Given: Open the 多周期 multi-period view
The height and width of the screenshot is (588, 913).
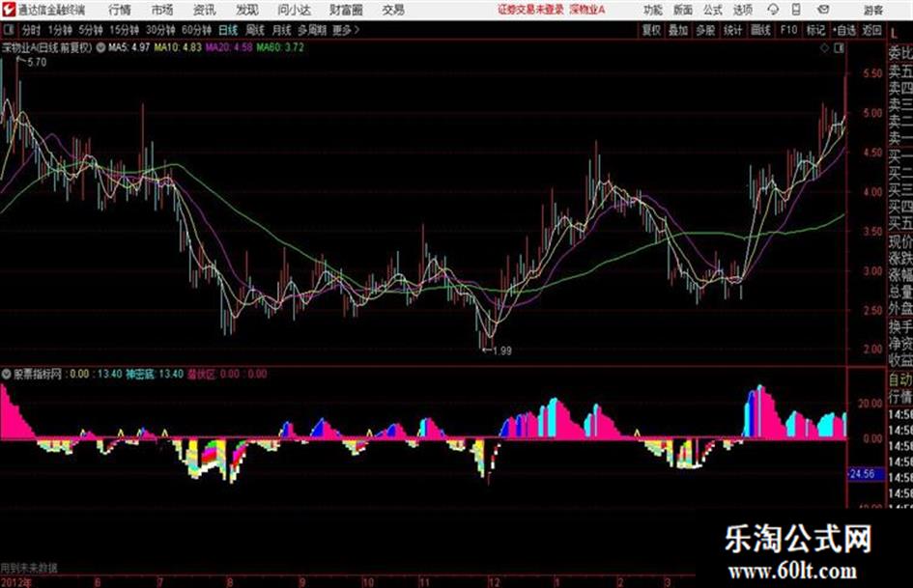Looking at the screenshot, I should tap(312, 30).
